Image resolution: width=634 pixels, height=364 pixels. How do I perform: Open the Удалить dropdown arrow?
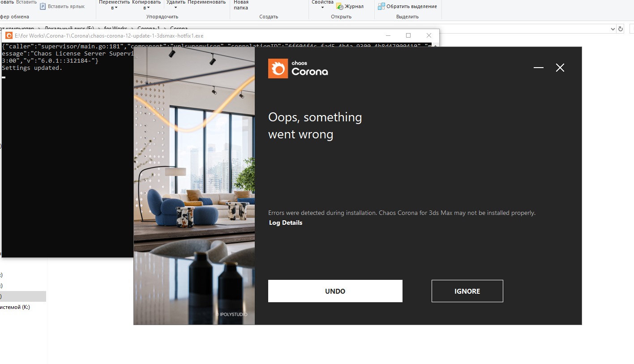coord(176,8)
